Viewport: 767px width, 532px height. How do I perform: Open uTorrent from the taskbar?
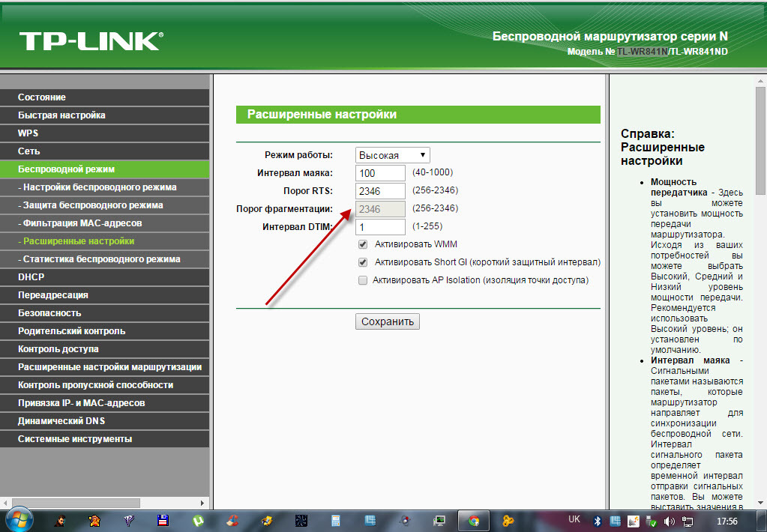click(199, 520)
